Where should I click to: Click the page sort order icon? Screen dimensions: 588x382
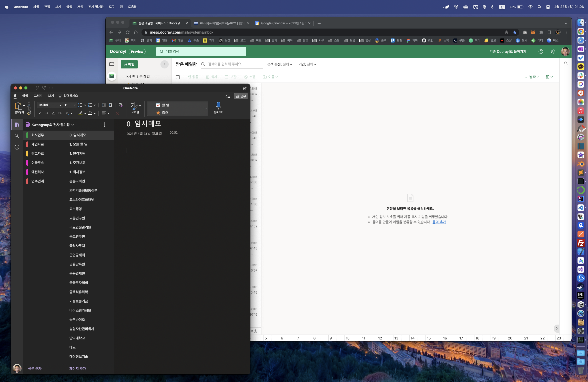pos(106,125)
